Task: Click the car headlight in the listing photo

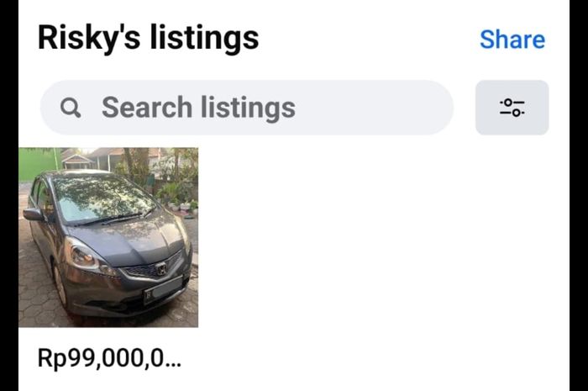Action: [x=85, y=252]
